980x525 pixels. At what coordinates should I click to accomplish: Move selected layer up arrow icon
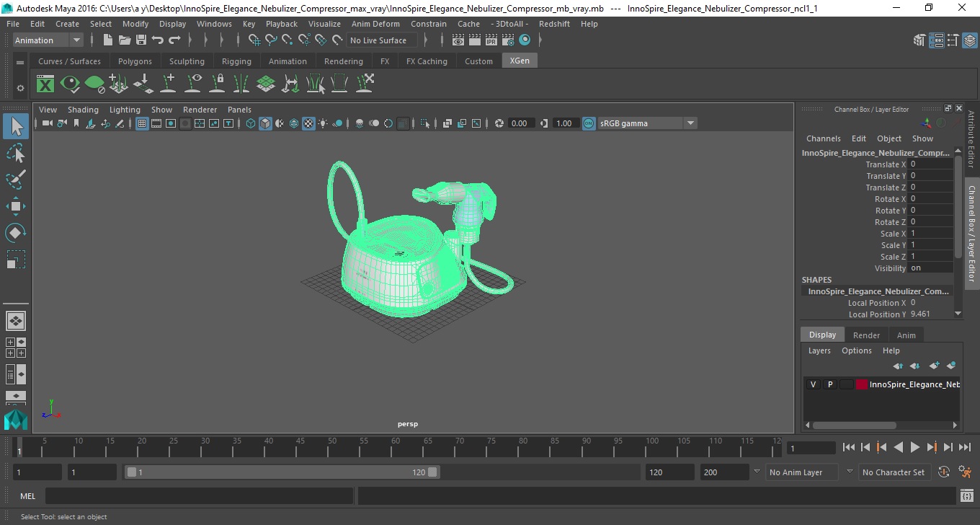898,366
